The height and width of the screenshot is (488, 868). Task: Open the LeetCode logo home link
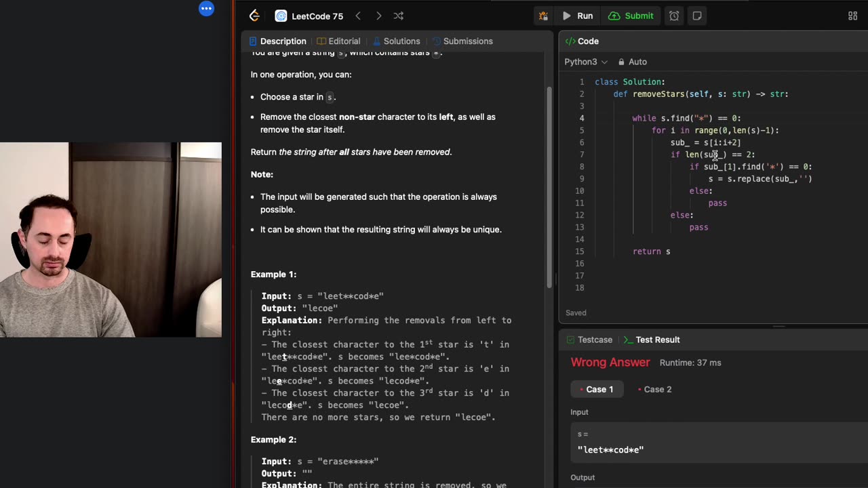(x=254, y=16)
